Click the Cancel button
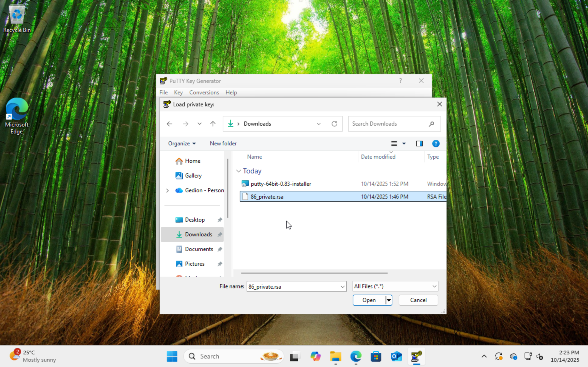 point(418,300)
